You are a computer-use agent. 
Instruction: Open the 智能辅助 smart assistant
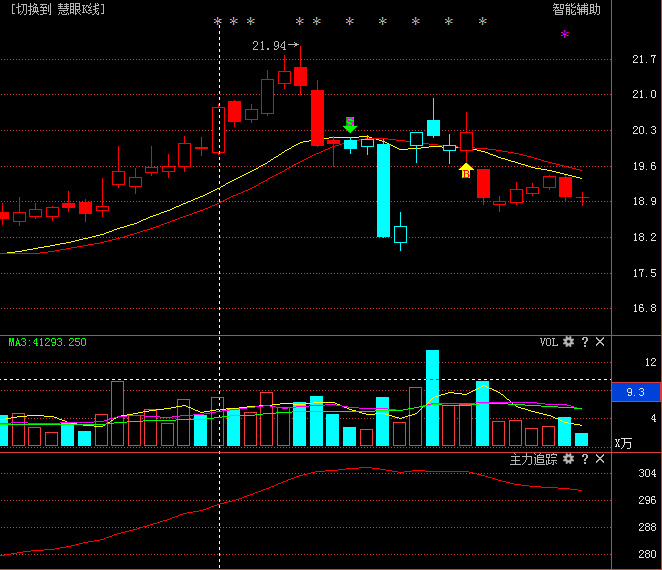tap(577, 9)
